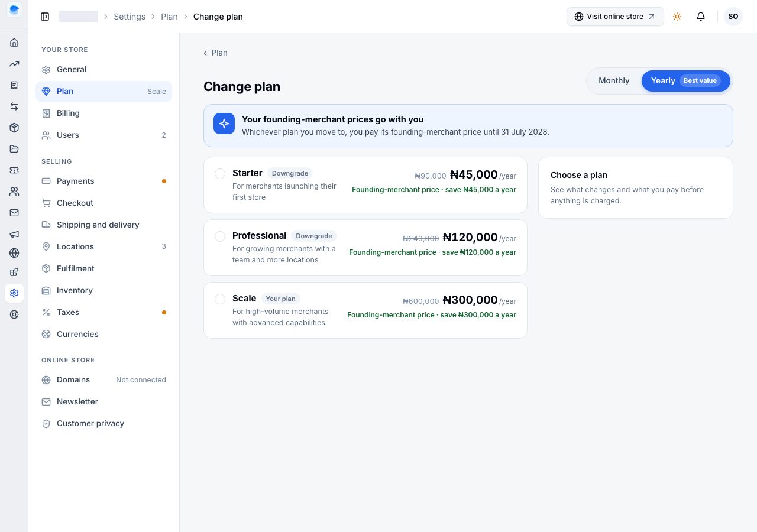The height and width of the screenshot is (532, 757).
Task: Open the Home icon in left rail
Action: 14,43
